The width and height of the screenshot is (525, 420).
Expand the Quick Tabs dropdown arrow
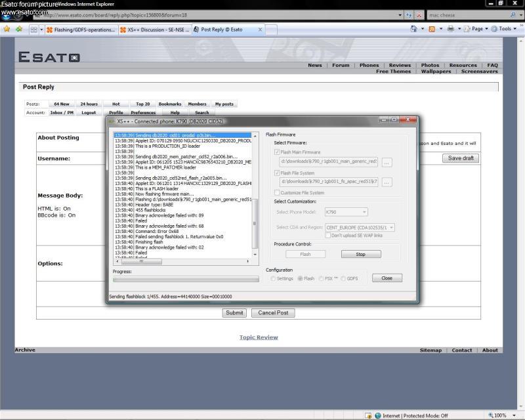pyautogui.click(x=41, y=30)
